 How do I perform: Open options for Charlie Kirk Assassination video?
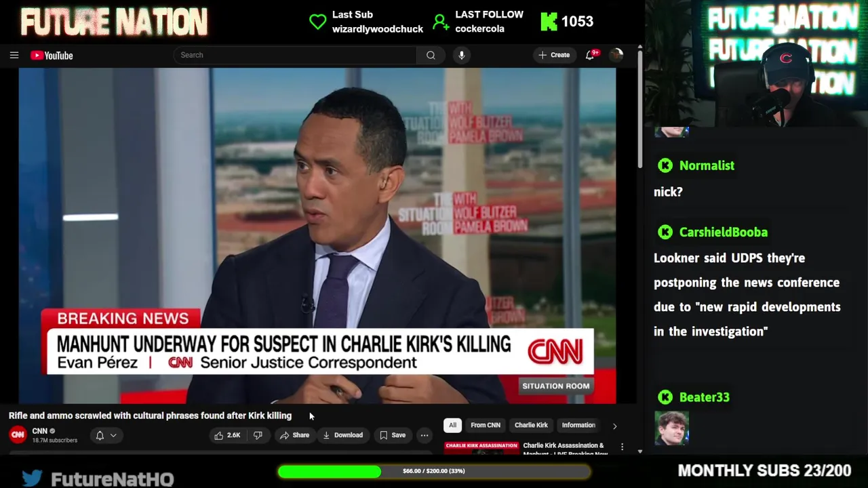pyautogui.click(x=622, y=447)
